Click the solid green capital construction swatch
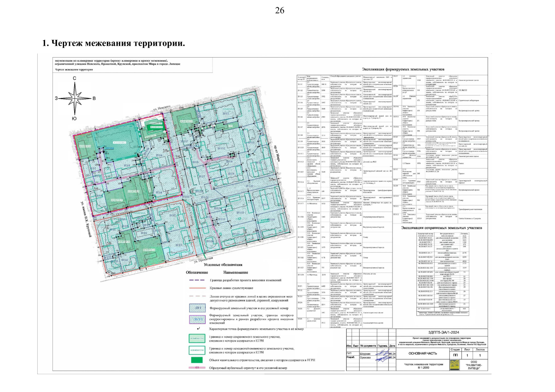Viewport: 555px width, 392px height. 197,360
